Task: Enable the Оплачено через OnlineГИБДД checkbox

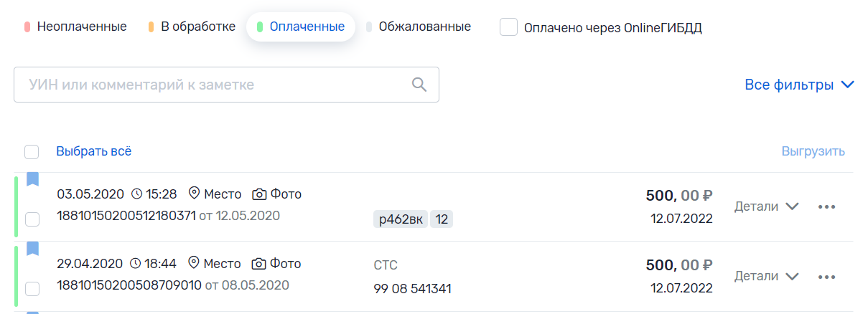Action: tap(509, 27)
